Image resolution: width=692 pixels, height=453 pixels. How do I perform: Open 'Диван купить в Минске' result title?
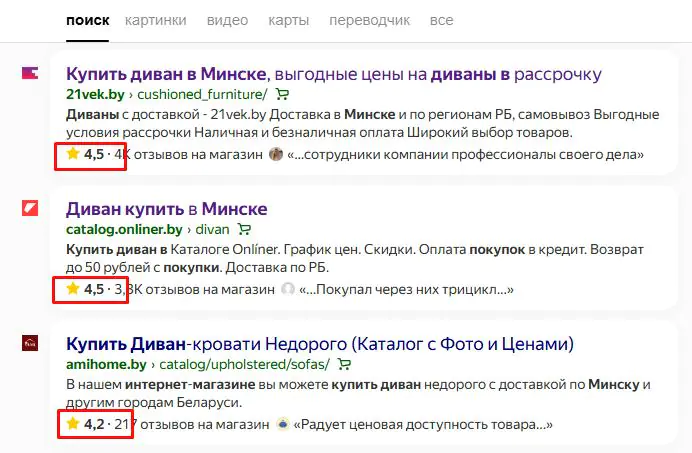[167, 209]
